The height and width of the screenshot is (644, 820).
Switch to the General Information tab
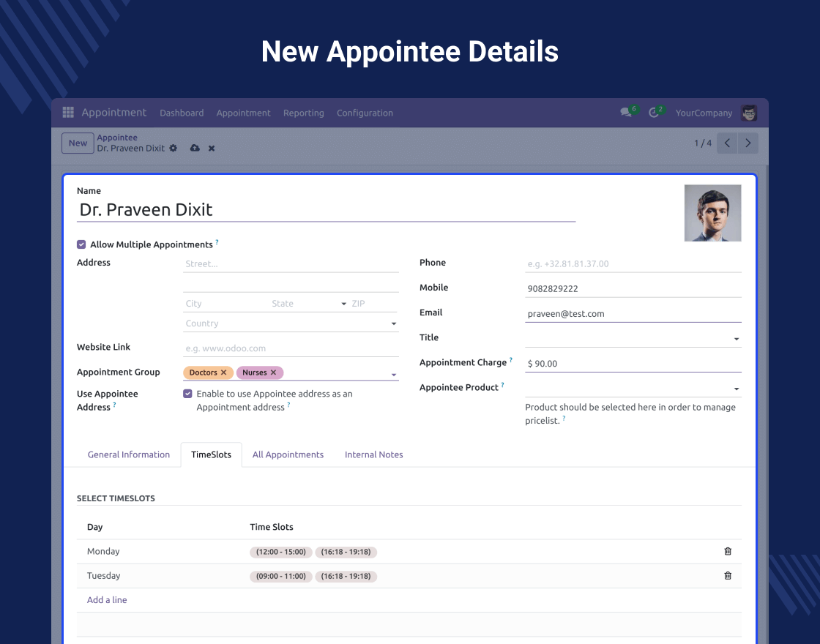pyautogui.click(x=129, y=454)
